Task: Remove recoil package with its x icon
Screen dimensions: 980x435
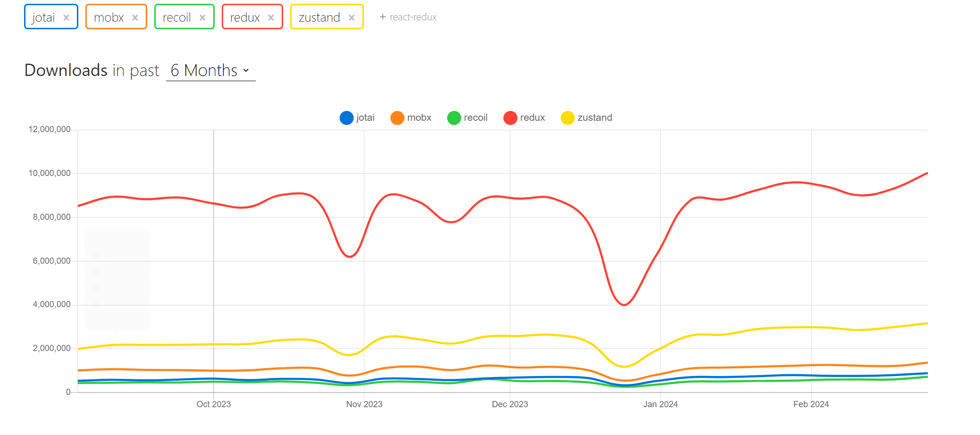Action: pos(202,17)
